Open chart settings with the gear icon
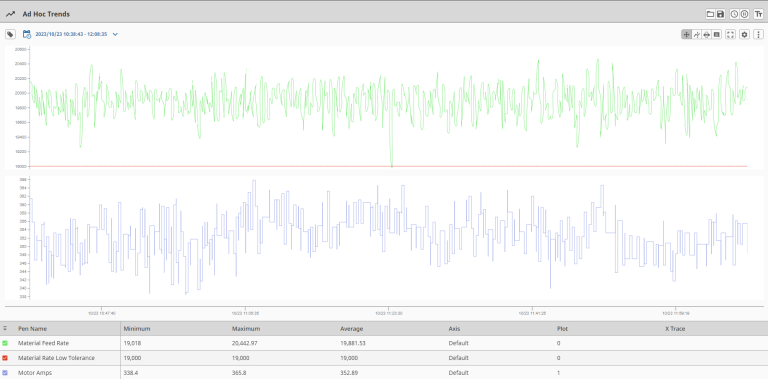Screen dimensions: 768x379 (x=744, y=34)
